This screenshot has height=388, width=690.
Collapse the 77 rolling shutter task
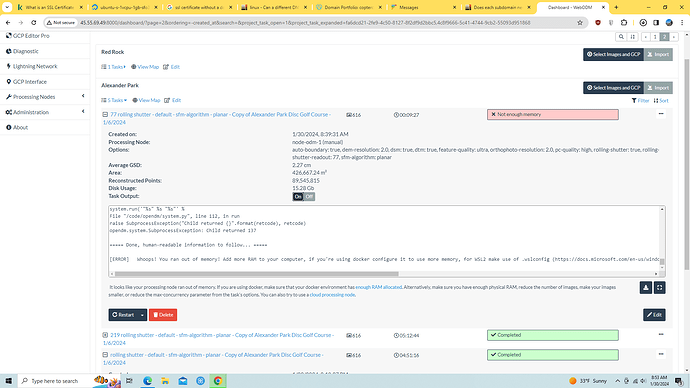pos(105,114)
